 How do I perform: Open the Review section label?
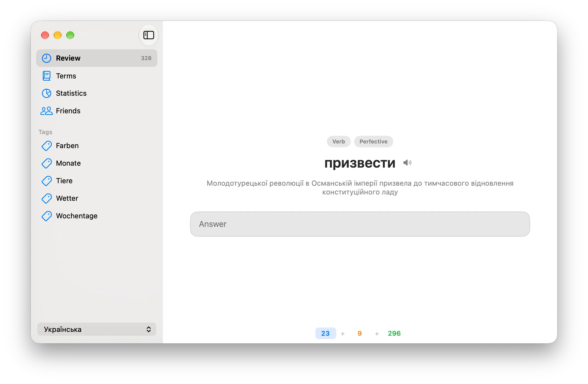[x=68, y=58]
